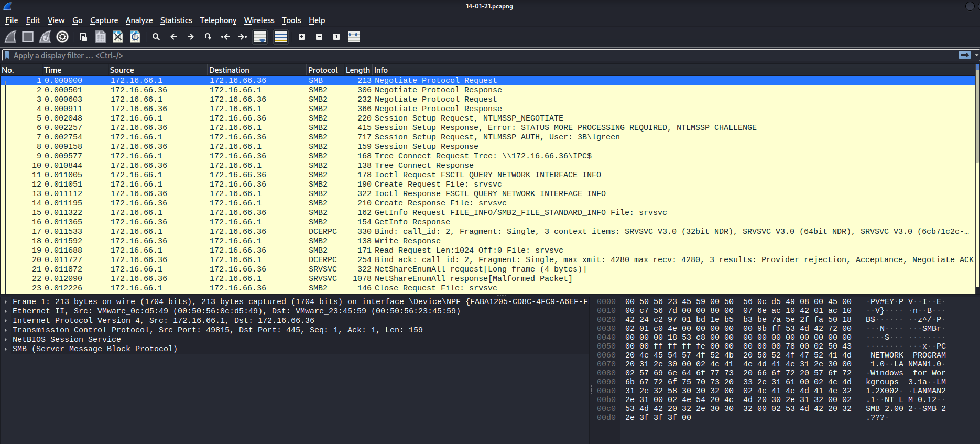Open the Edit menu
This screenshot has height=444, width=980.
pos(33,20)
